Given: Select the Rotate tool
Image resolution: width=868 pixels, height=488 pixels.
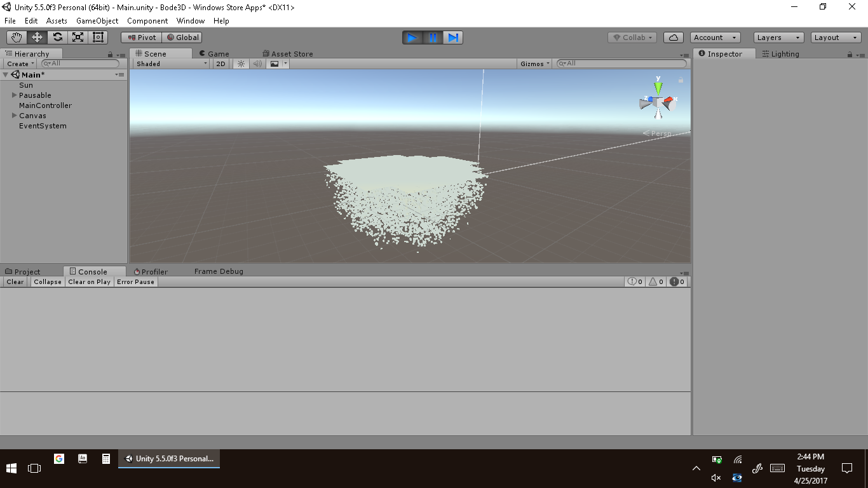Looking at the screenshot, I should pos(57,37).
